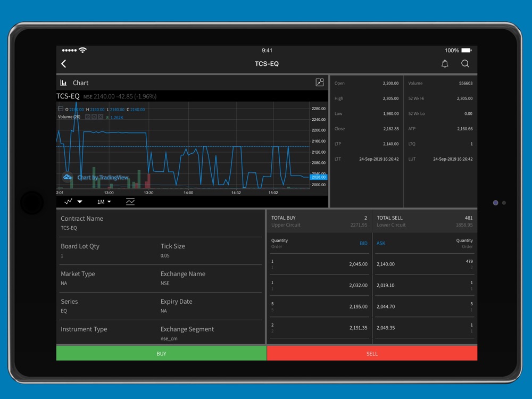The width and height of the screenshot is (532, 399).
Task: Tap the battery status icon
Action: coord(466,50)
